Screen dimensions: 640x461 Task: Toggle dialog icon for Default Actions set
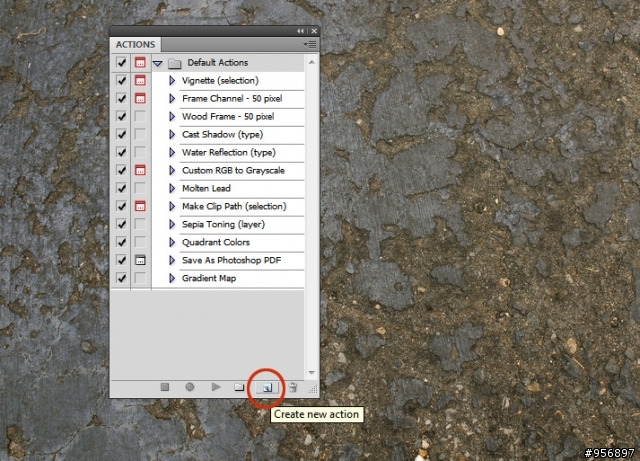point(140,62)
